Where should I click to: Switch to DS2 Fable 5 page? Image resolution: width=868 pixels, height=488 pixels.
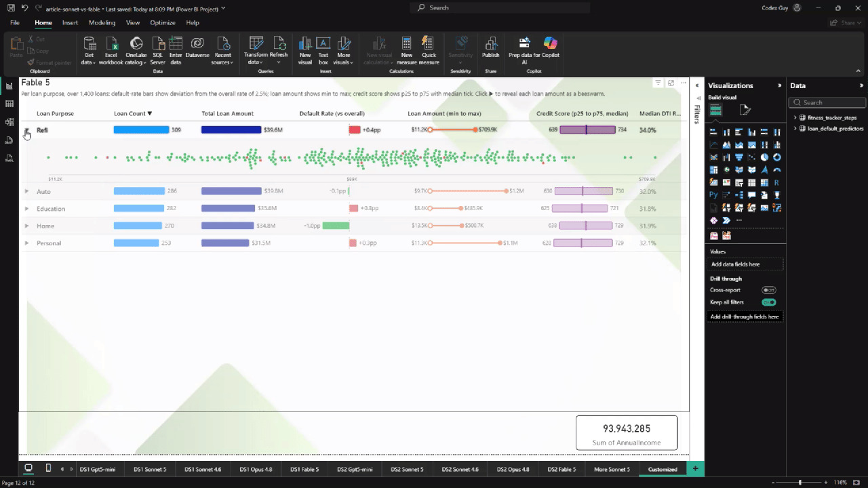[561, 469]
